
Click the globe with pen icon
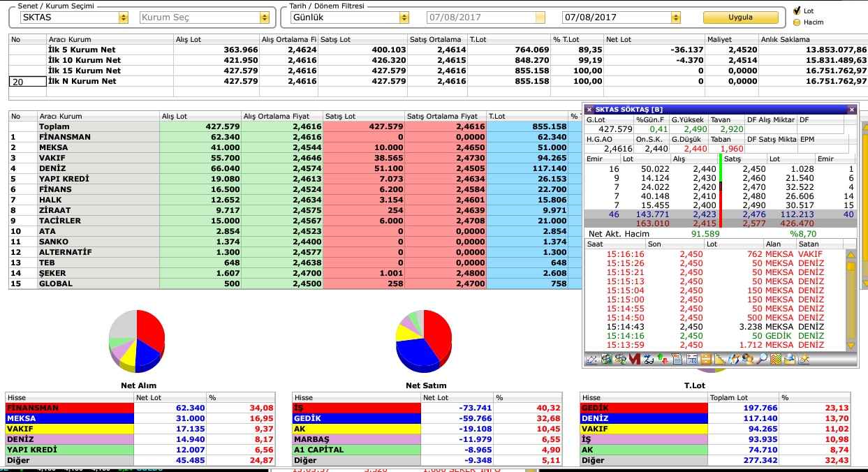[x=734, y=360]
